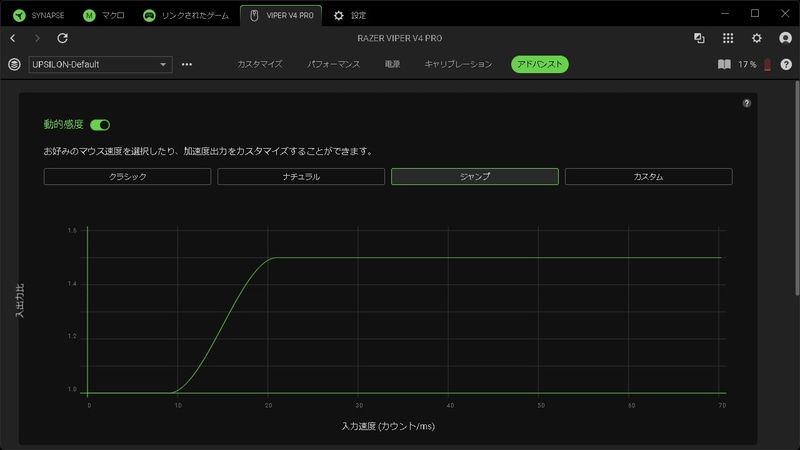The width and height of the screenshot is (800, 450).
Task: Select the カスタム curve preset
Action: point(648,177)
